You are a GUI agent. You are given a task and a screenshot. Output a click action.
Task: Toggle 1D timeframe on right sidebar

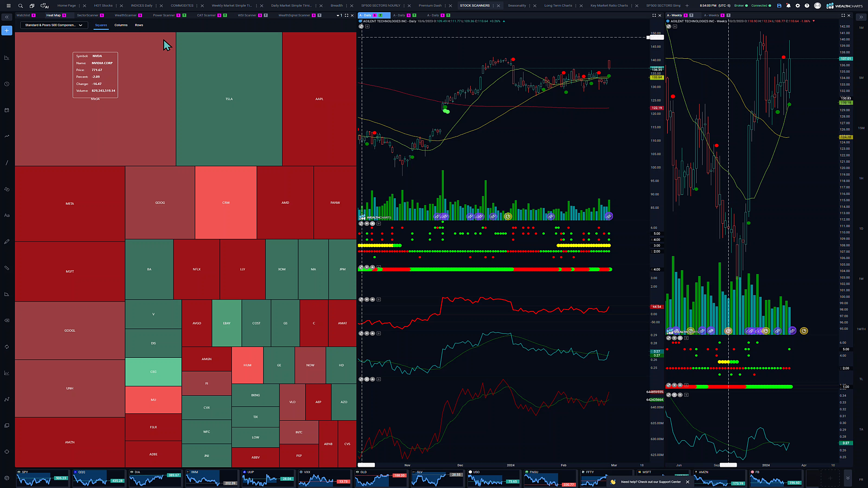tap(861, 229)
